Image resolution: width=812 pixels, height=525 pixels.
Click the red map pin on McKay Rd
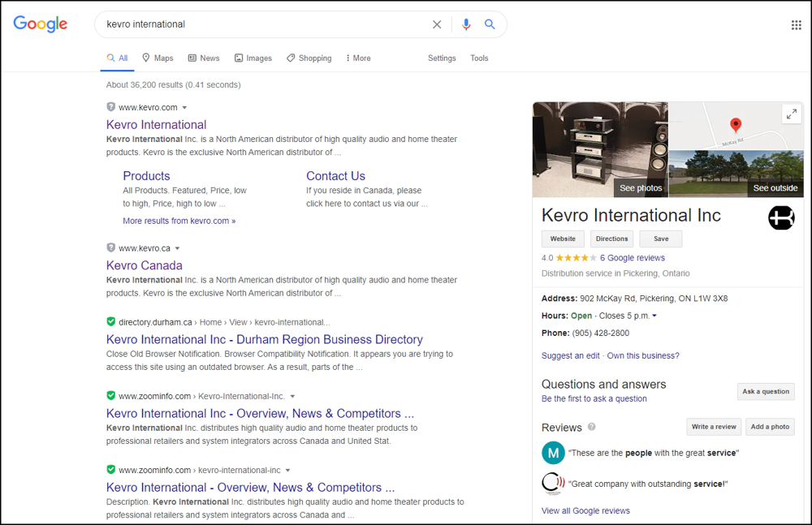tap(736, 125)
